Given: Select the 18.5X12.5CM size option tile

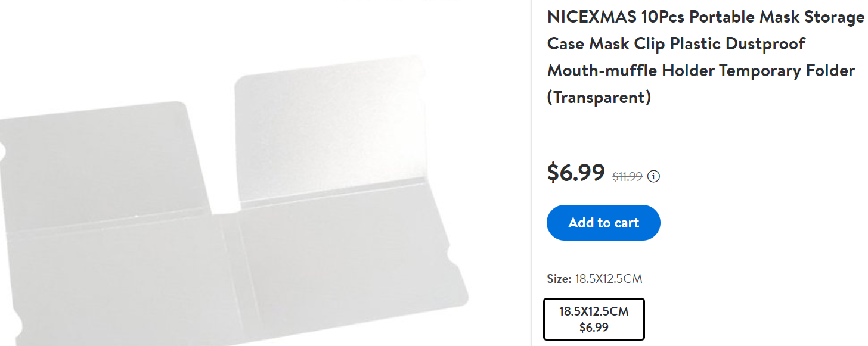Looking at the screenshot, I should click(594, 319).
